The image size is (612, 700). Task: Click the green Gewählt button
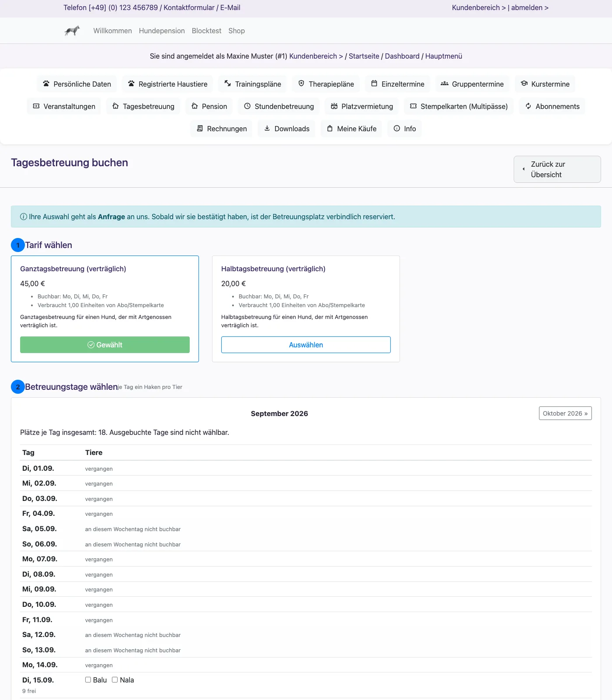point(105,345)
